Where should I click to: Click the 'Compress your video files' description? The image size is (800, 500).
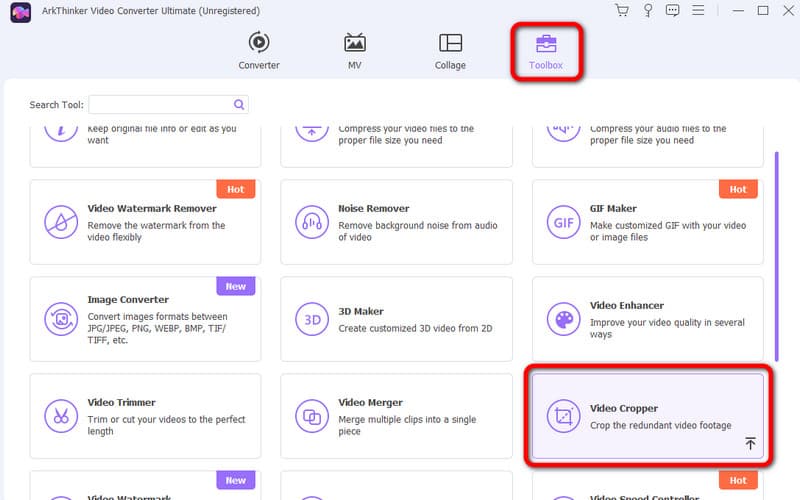click(406, 134)
